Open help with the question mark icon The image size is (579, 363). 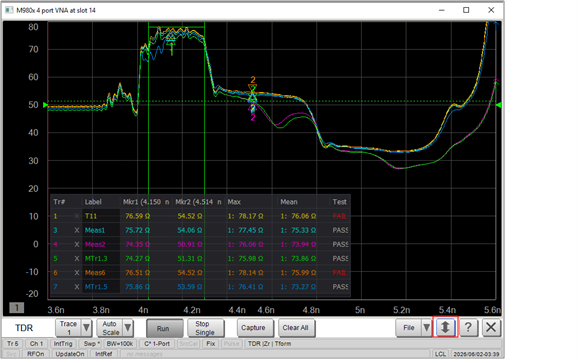pyautogui.click(x=468, y=327)
